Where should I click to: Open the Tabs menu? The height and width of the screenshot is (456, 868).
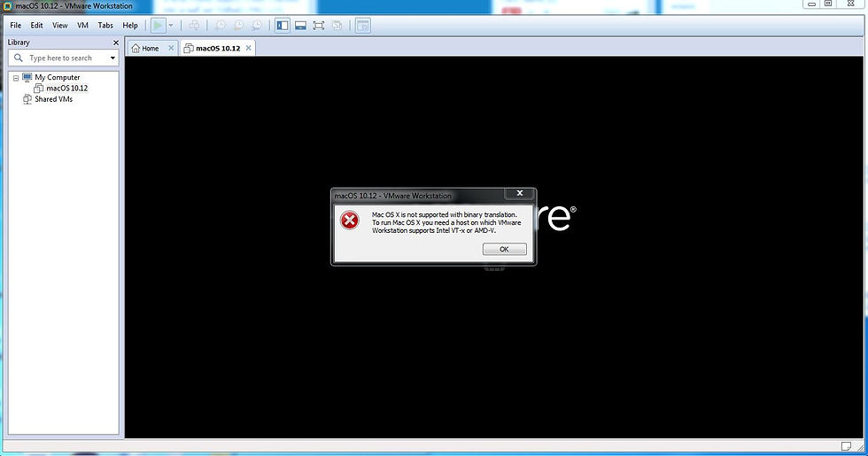tap(105, 26)
